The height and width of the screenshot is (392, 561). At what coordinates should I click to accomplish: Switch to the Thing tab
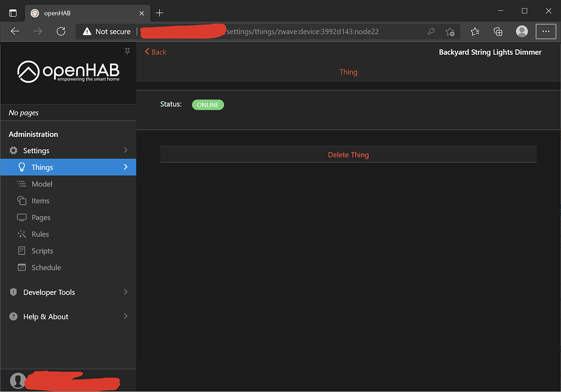(348, 72)
